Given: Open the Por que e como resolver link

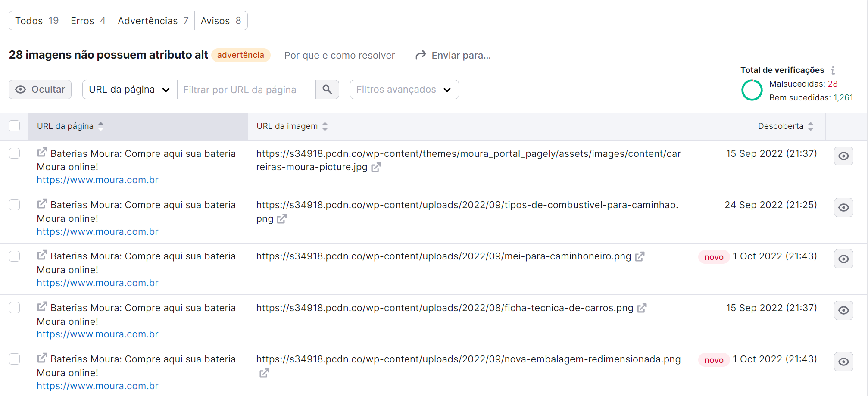Looking at the screenshot, I should tap(339, 56).
